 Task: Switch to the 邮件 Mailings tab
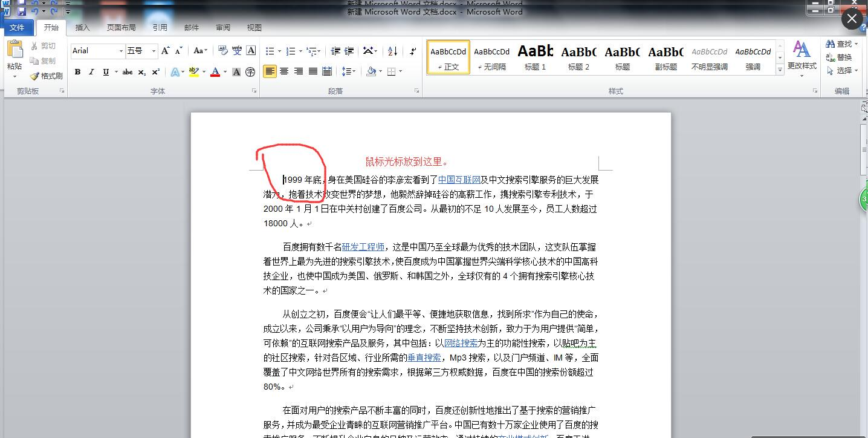191,28
